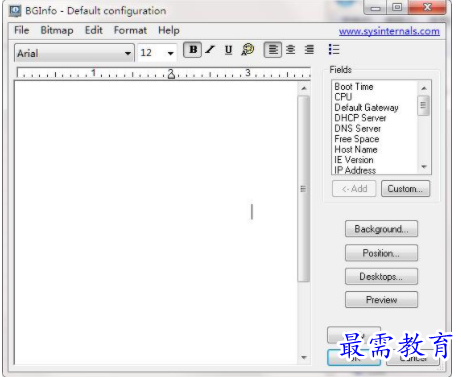Click the Custom... button
The width and height of the screenshot is (461, 377).
tap(405, 189)
